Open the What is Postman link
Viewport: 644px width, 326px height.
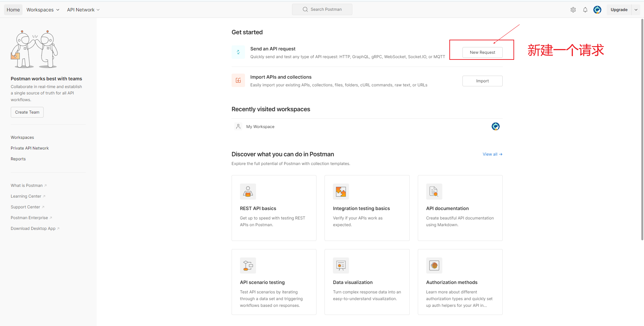[29, 186]
